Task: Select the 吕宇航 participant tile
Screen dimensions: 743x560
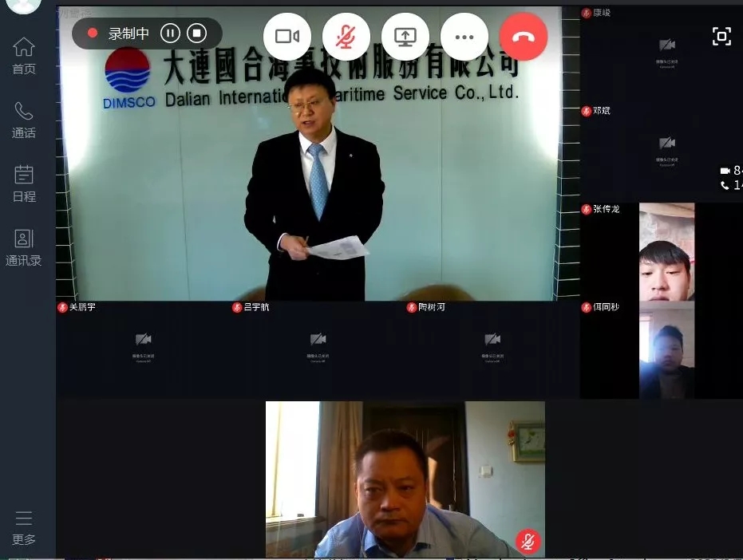Action: (x=318, y=350)
